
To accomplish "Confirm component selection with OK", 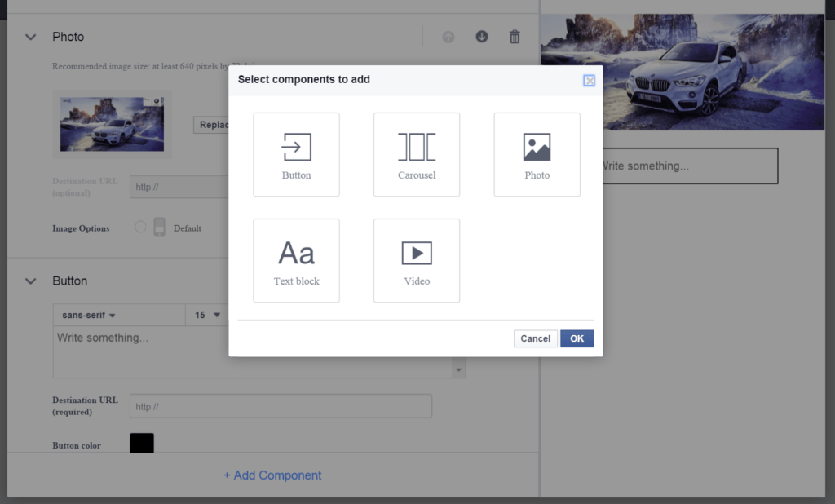I will (x=577, y=338).
